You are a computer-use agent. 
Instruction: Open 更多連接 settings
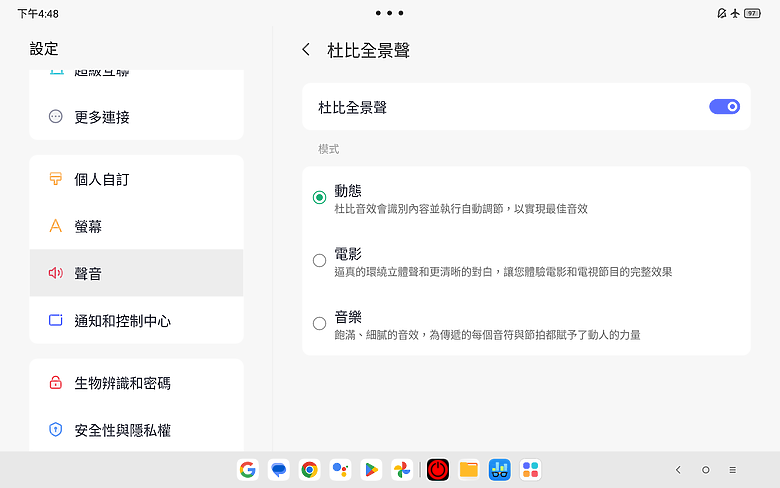(x=136, y=117)
